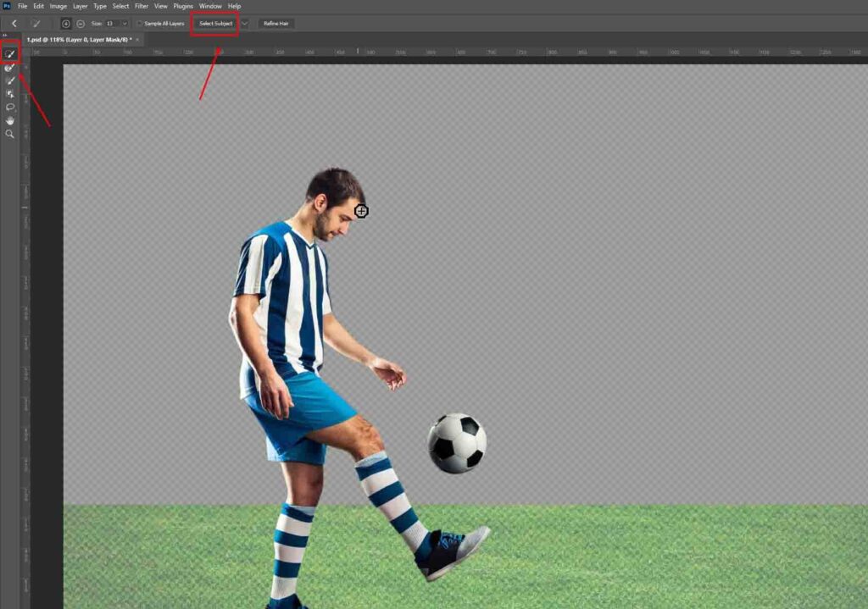Select the Brush tool in sidebar

[x=10, y=80]
